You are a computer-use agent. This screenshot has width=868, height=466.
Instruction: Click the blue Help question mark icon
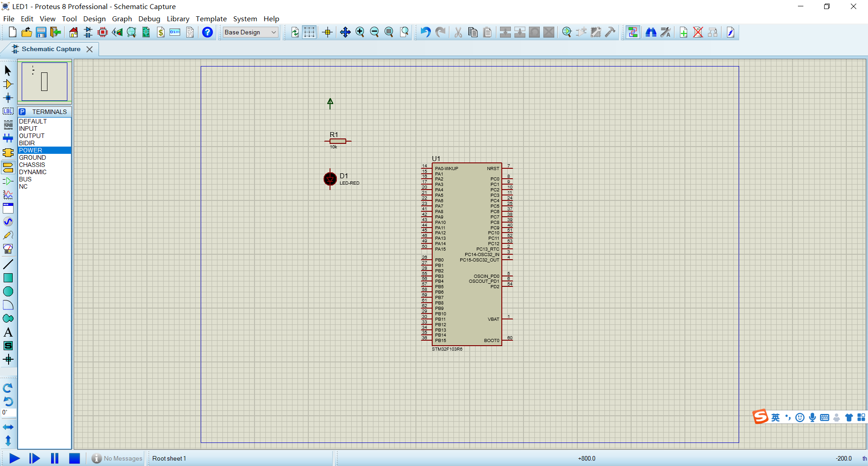coord(208,32)
